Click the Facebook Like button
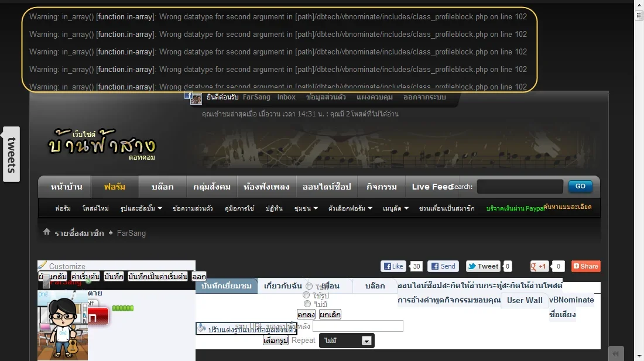Viewport: 644px width, 361px height. point(393,266)
